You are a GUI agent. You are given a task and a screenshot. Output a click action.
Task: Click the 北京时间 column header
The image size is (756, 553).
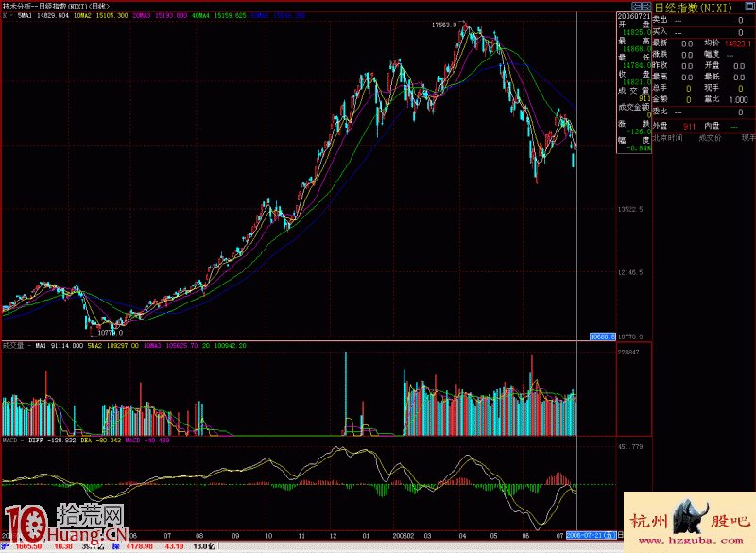[x=668, y=138]
